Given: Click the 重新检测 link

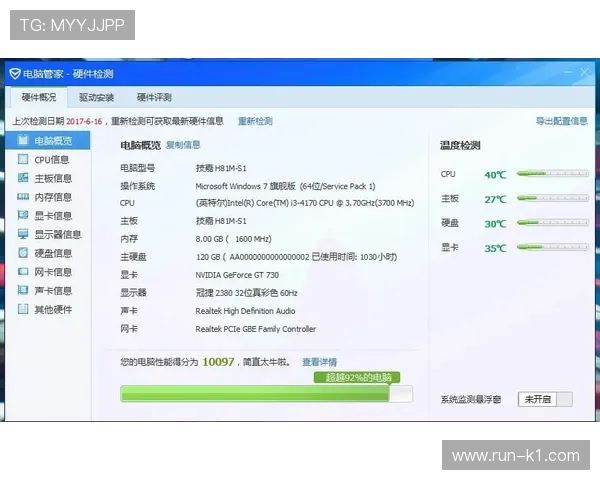Looking at the screenshot, I should tap(255, 121).
